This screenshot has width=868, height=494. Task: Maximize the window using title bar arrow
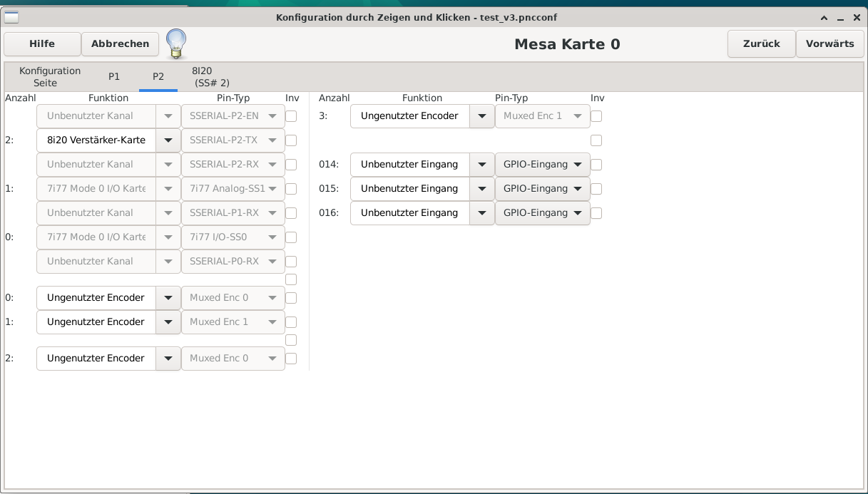pos(824,18)
